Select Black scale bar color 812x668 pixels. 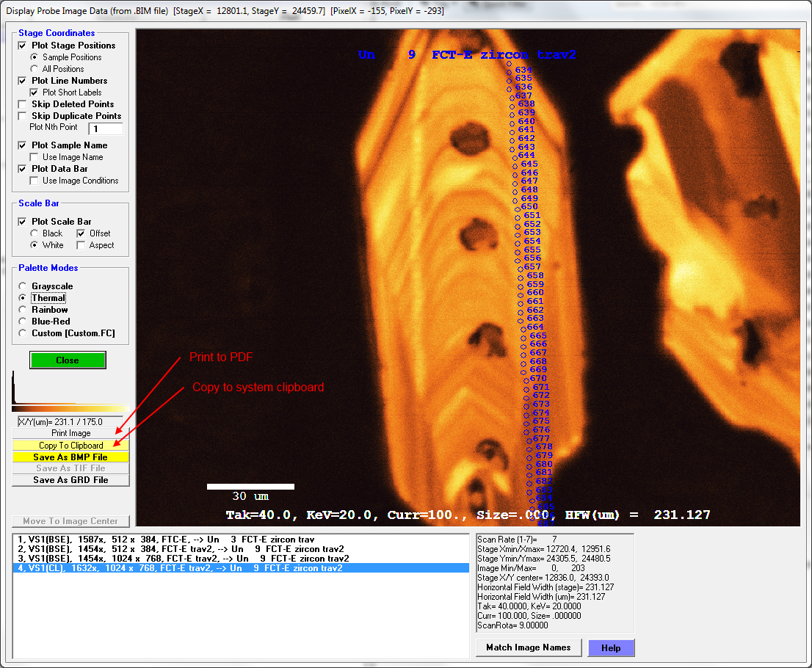point(34,233)
